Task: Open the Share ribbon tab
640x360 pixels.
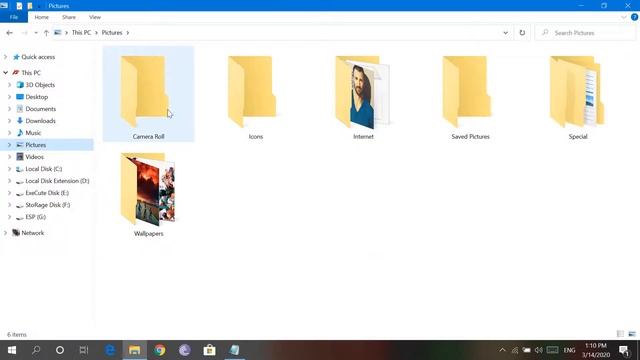Action: (x=69, y=17)
